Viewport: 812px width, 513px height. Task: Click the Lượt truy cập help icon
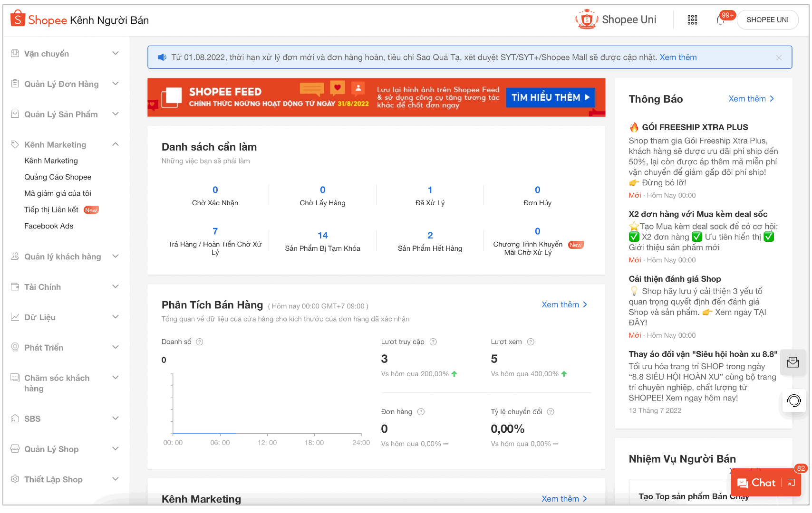pyautogui.click(x=433, y=342)
